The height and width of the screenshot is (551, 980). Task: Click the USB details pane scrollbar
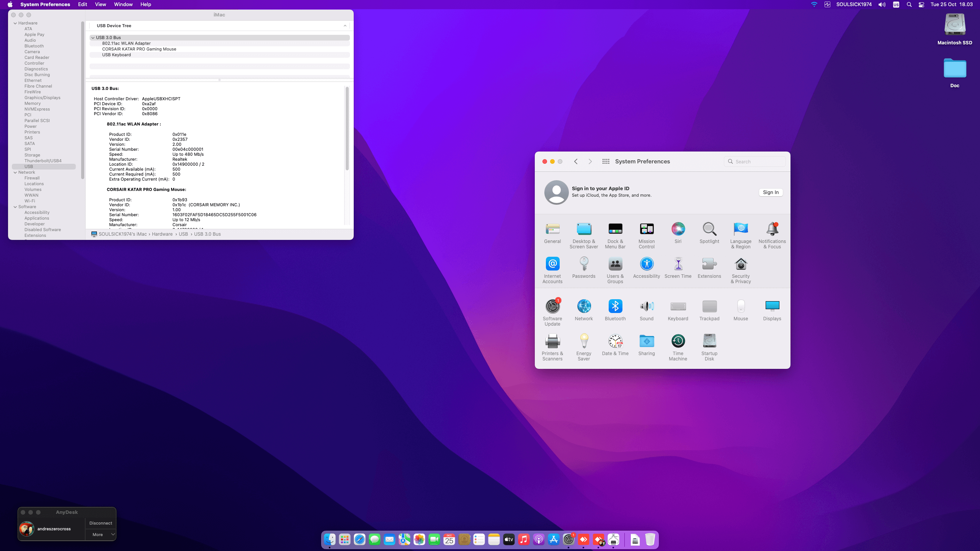347,129
